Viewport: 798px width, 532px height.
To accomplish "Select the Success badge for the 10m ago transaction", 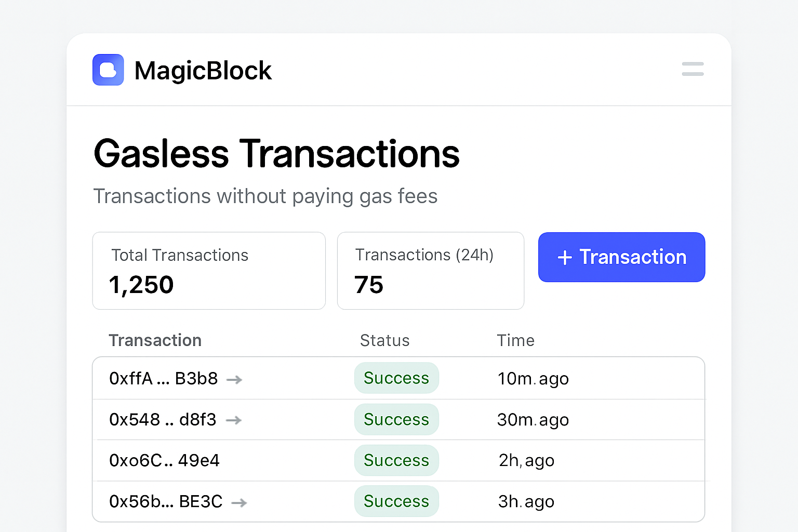I will click(396, 378).
